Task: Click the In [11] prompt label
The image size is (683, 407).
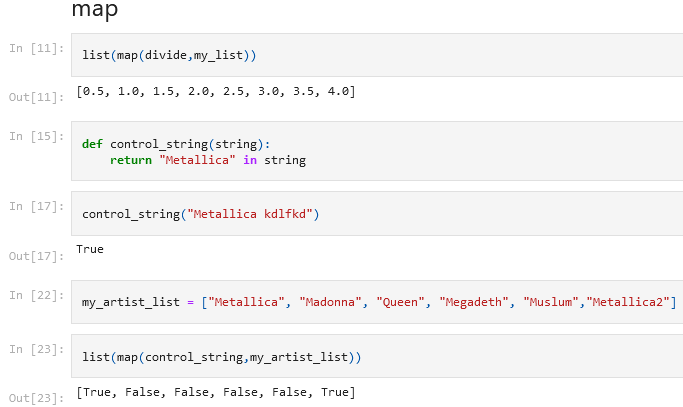Action: (x=37, y=48)
